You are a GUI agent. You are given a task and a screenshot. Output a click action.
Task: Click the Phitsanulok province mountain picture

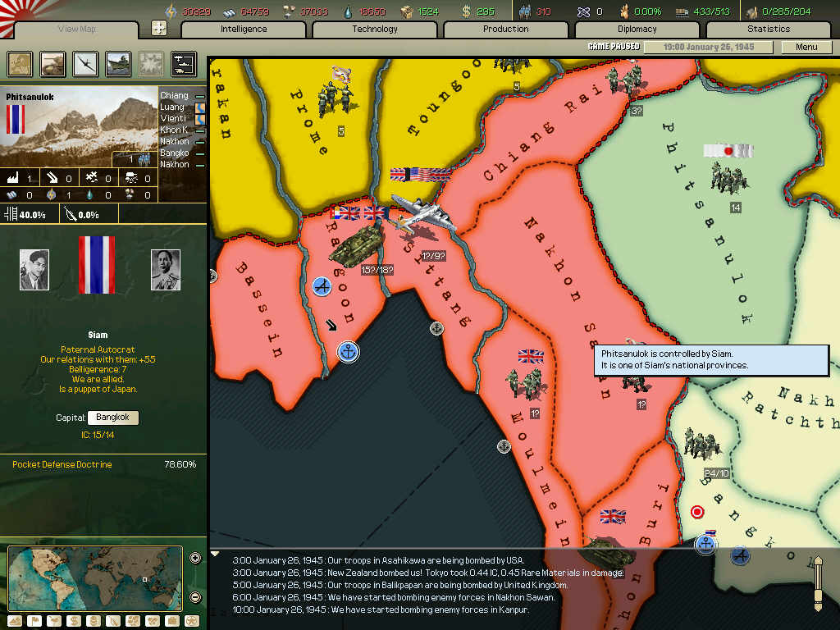tap(79, 127)
